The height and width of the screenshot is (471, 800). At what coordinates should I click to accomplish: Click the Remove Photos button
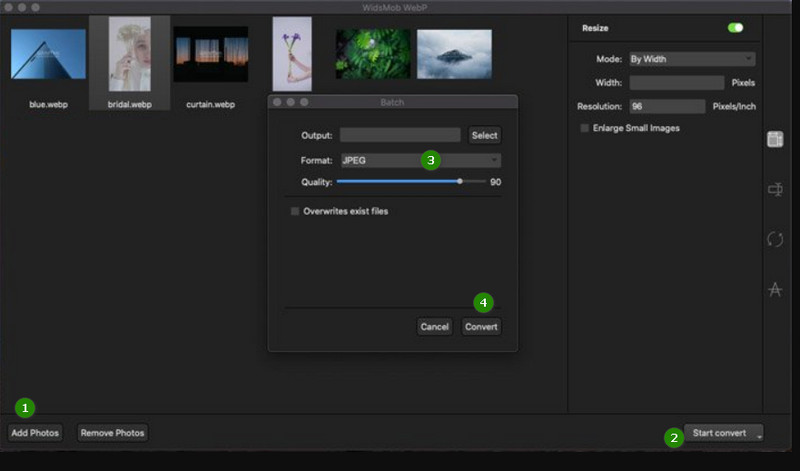click(113, 433)
